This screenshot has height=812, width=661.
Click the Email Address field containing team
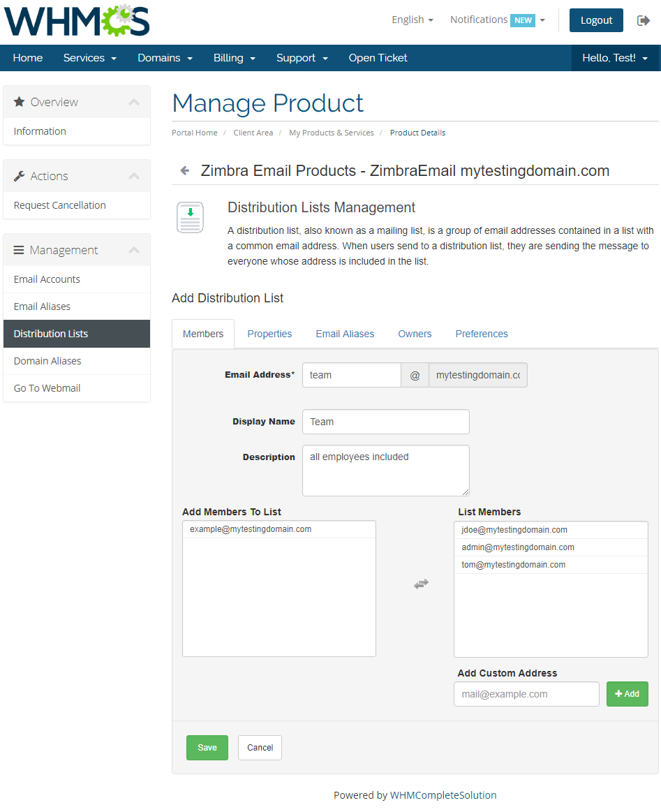[x=352, y=375]
